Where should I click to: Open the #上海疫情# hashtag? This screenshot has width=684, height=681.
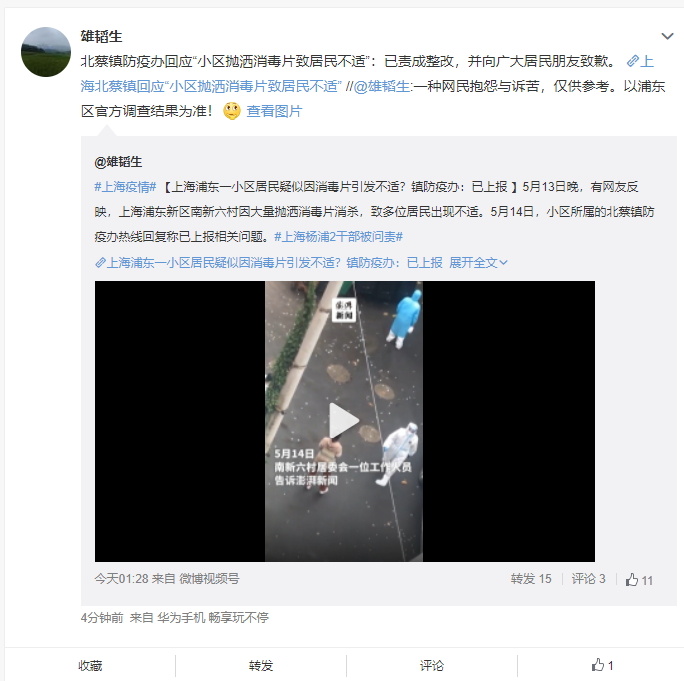pyautogui.click(x=125, y=187)
